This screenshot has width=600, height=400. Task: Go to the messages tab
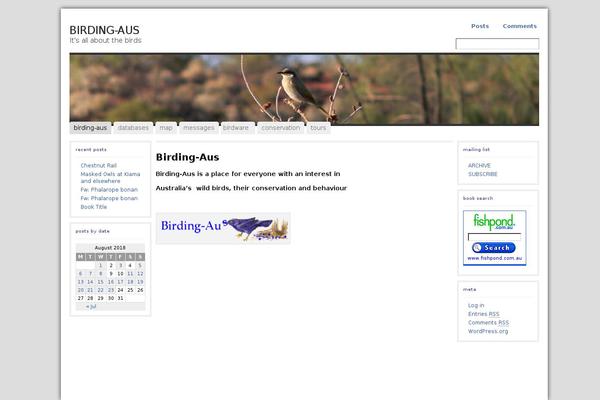click(x=199, y=128)
